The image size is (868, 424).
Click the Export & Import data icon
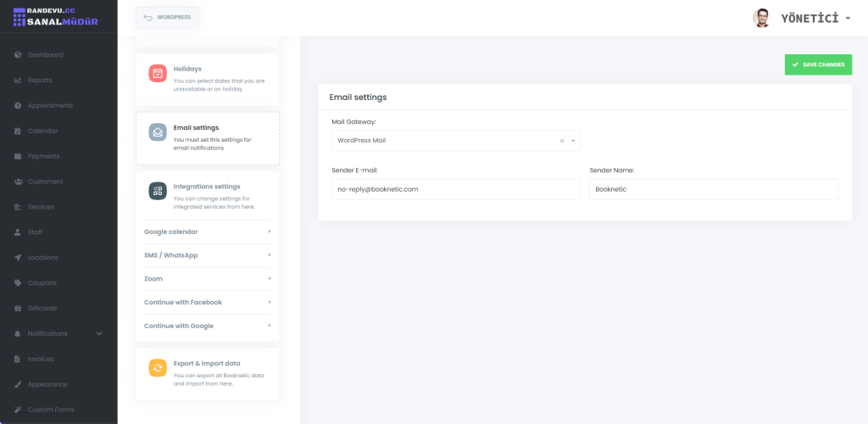point(158,367)
